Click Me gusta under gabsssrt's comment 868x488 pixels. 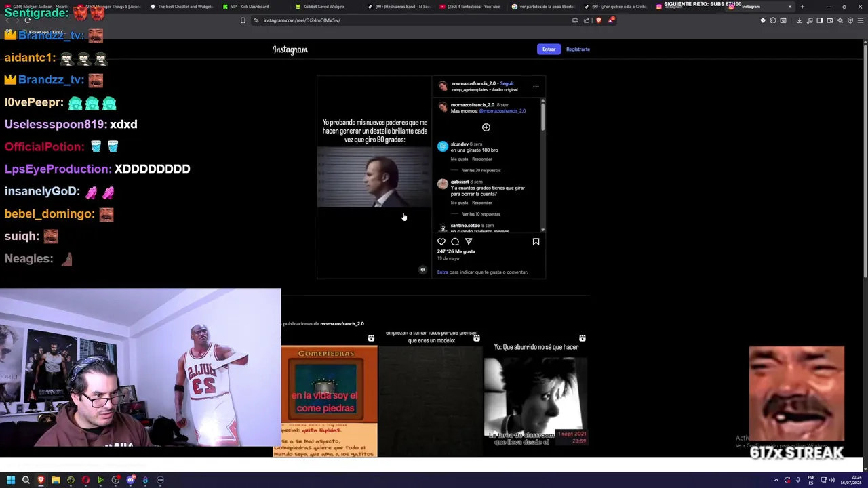tap(459, 203)
